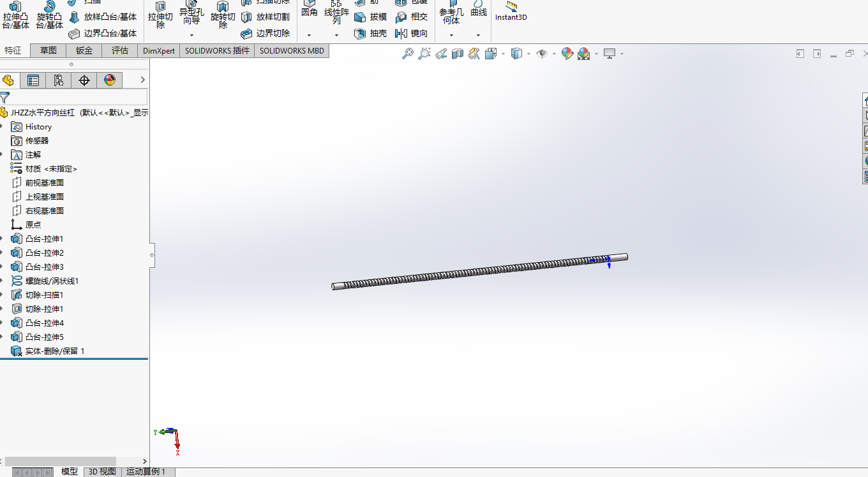
Task: Click the 拔模 draft tool
Action: pyautogui.click(x=371, y=17)
